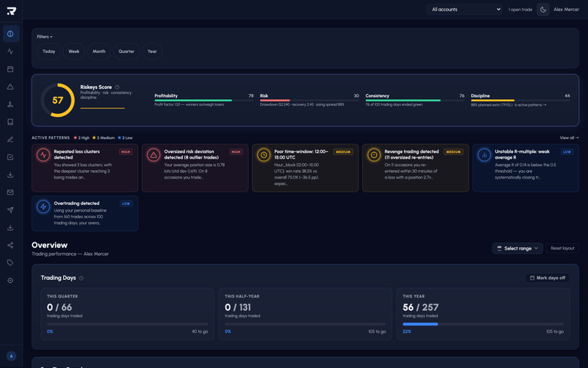This screenshot has height=368, width=588.
Task: Click the Risk score bar
Action: [x=309, y=101]
